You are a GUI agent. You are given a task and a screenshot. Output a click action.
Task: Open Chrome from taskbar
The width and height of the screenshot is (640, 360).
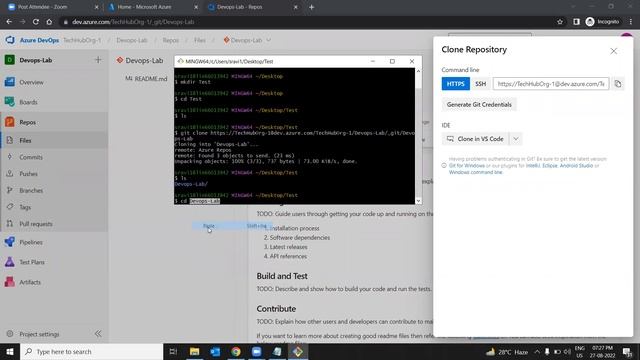pyautogui.click(x=236, y=351)
